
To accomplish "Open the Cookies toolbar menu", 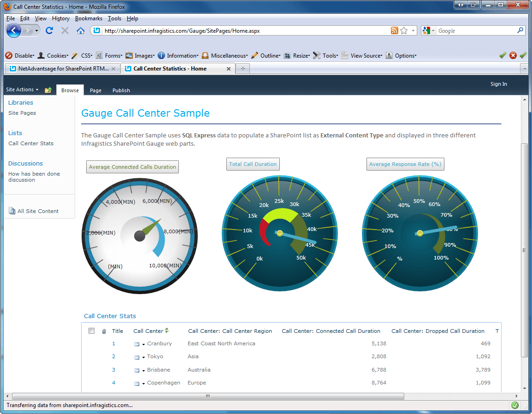I will 53,56.
